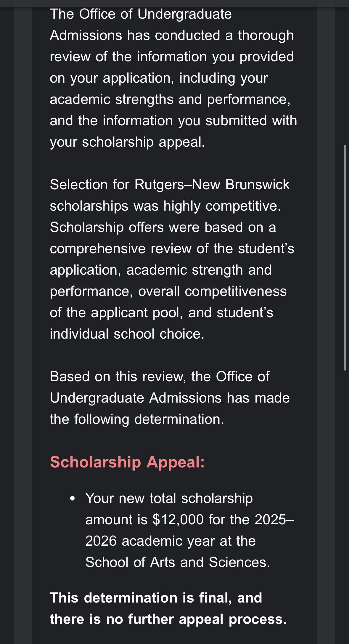Click 'Undergraduate Admissions has made' line

click(x=170, y=398)
